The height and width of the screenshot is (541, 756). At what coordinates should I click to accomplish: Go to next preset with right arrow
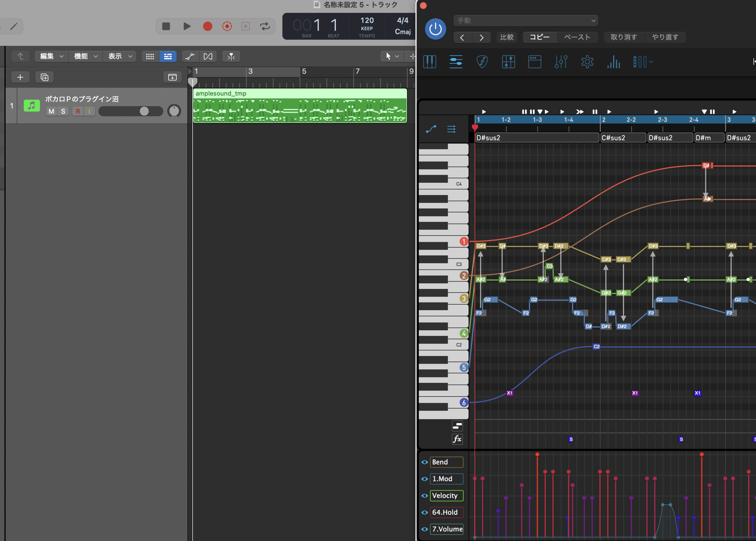coord(481,37)
